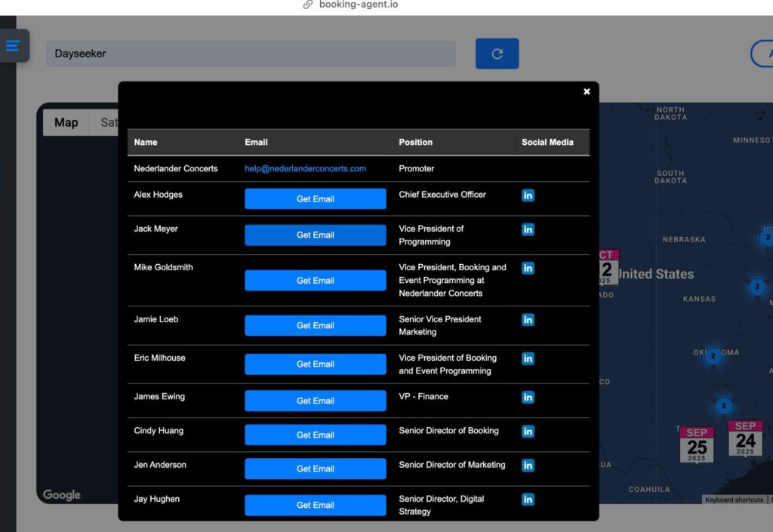
Task: Open Alex Hodges' LinkedIn profile
Action: coord(528,195)
